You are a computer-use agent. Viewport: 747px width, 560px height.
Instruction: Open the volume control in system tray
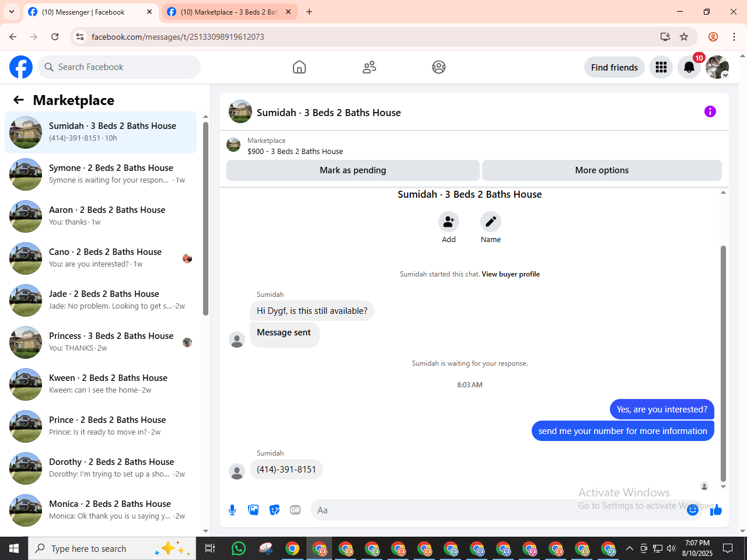(671, 548)
